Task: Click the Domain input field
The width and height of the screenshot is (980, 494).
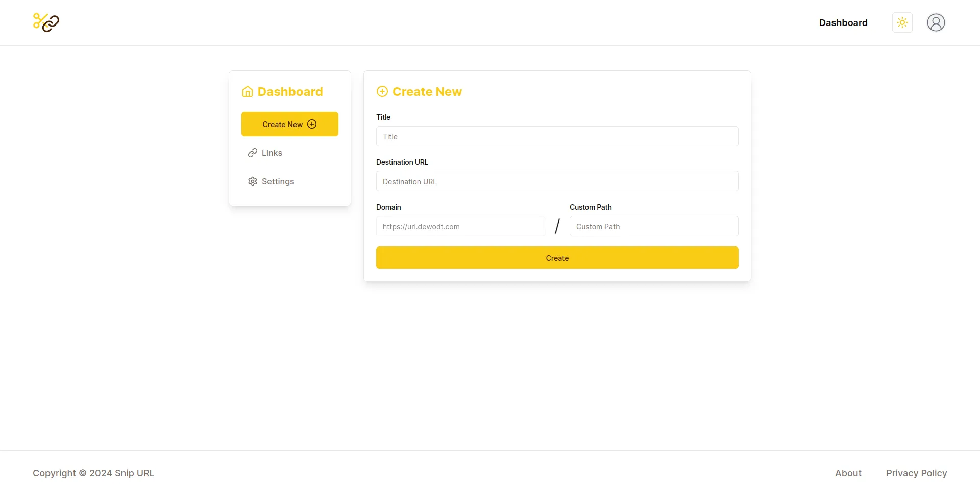Action: coord(460,226)
